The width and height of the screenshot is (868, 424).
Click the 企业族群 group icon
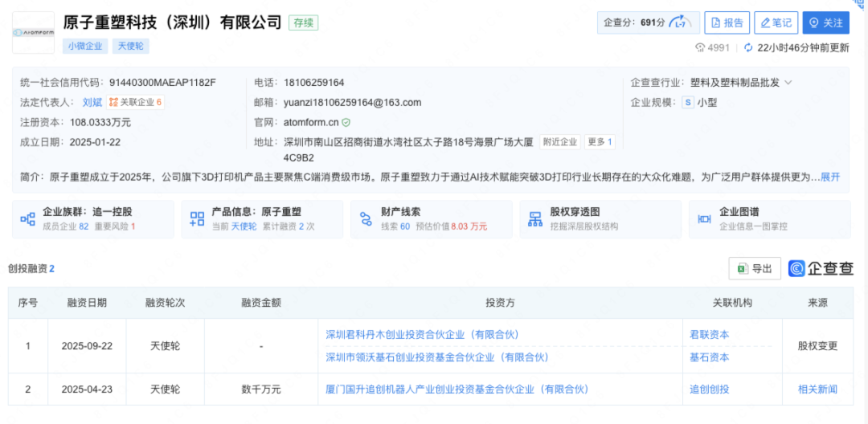click(x=28, y=219)
